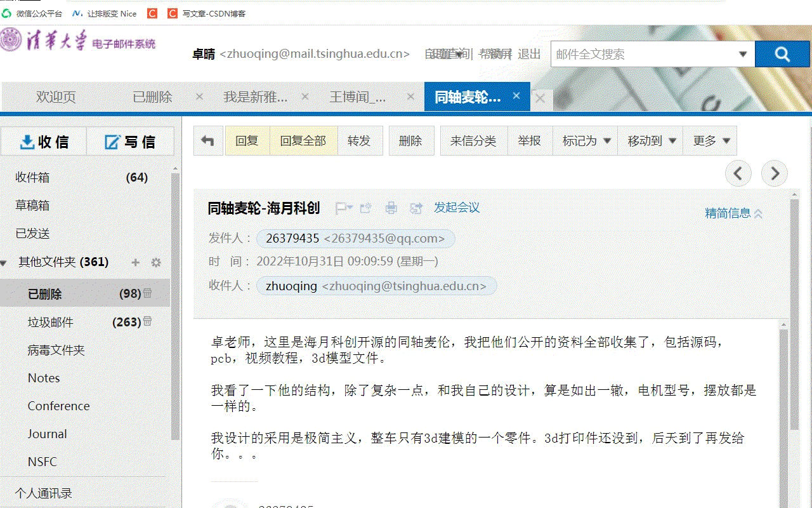Empty the 已删除 folder trash icon

click(x=147, y=293)
